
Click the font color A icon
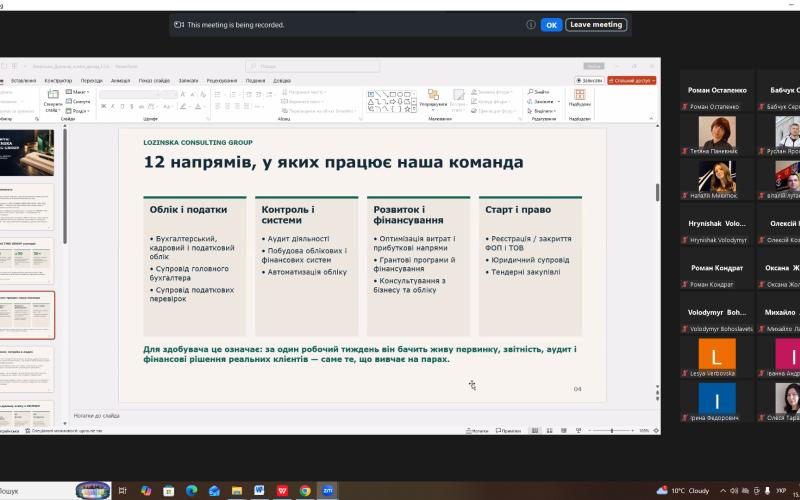tap(199, 106)
